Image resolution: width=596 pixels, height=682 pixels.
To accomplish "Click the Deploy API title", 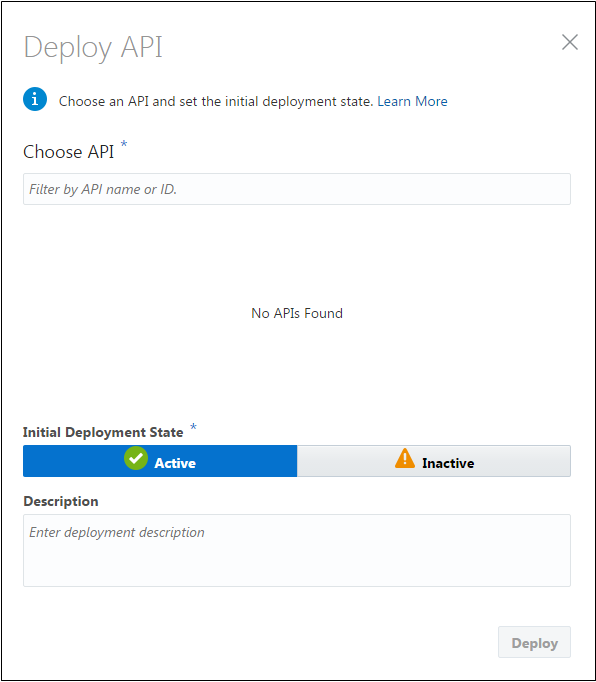I will click(93, 48).
